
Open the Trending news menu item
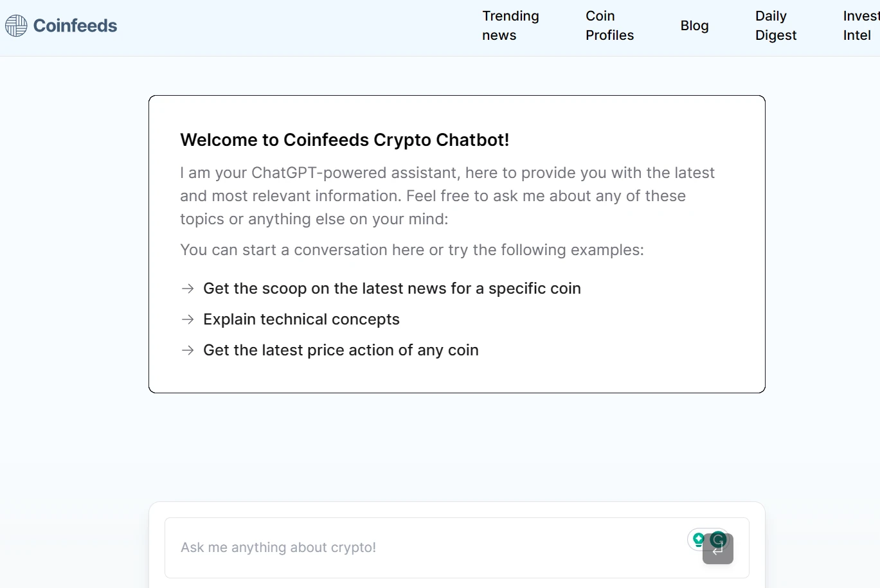510,26
